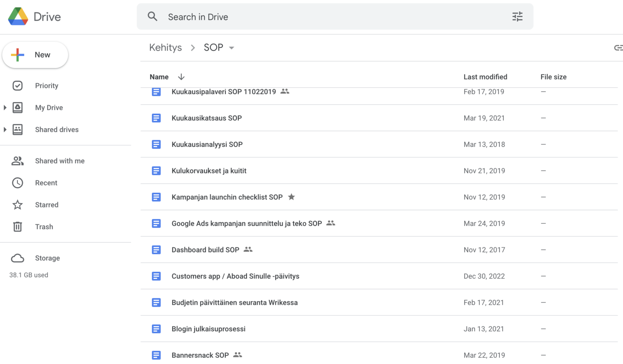Navigate to Kehitys breadcrumb folder
Viewport: 623px width, 364px height.
click(165, 47)
